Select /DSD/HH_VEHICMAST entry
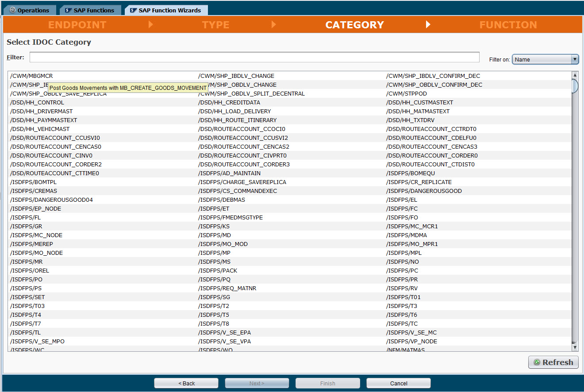Image resolution: width=584 pixels, height=392 pixels. coord(40,129)
